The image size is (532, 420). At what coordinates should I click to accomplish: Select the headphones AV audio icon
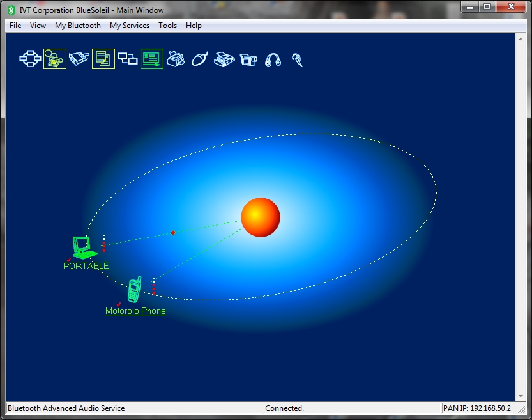273,59
